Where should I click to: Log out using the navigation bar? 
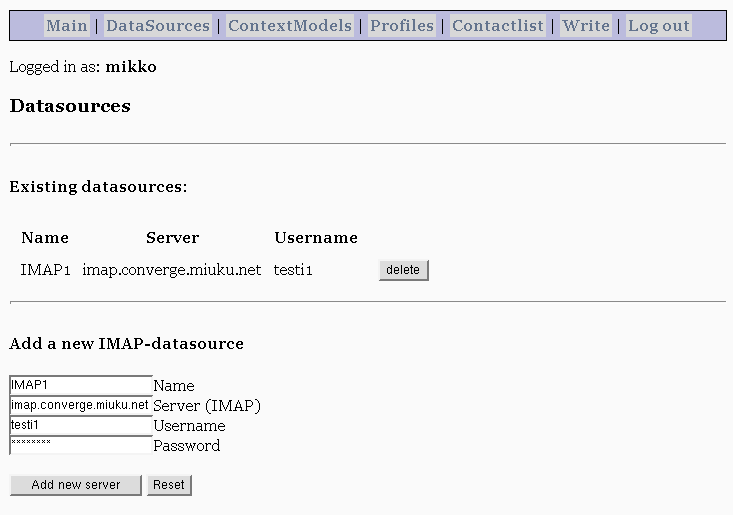coord(659,25)
